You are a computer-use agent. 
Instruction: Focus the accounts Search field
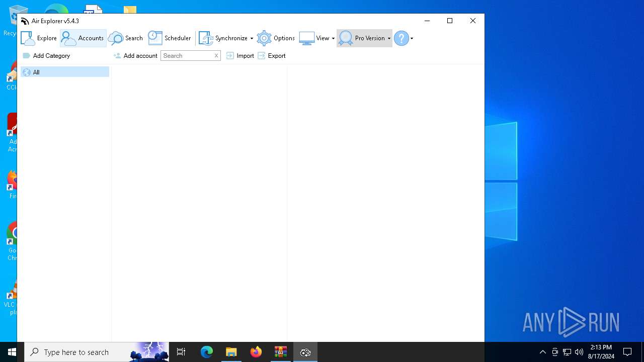(x=187, y=56)
